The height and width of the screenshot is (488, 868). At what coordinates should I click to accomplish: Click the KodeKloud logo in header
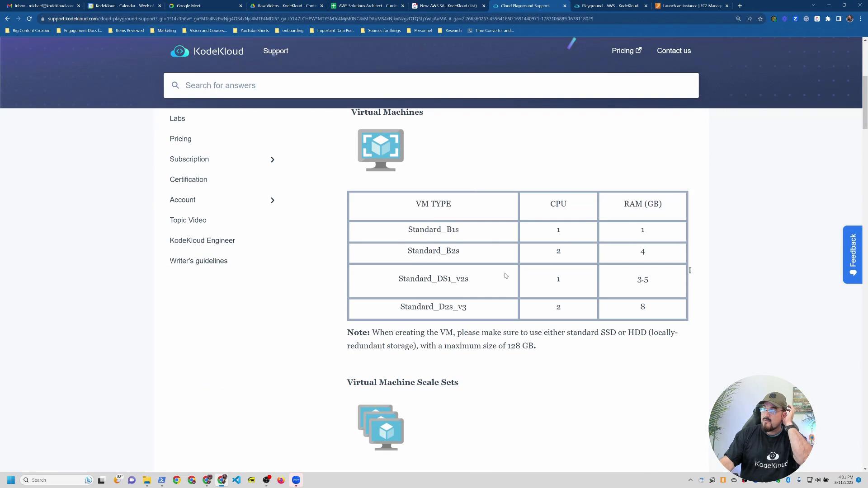click(x=207, y=51)
